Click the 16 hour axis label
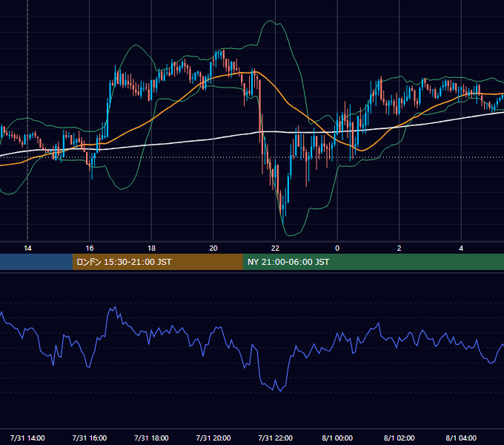Viewport: 504px width, 445px height. 90,248
